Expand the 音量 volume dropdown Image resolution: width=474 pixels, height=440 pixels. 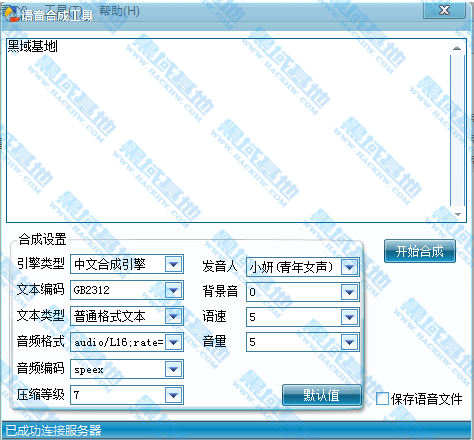(349, 342)
